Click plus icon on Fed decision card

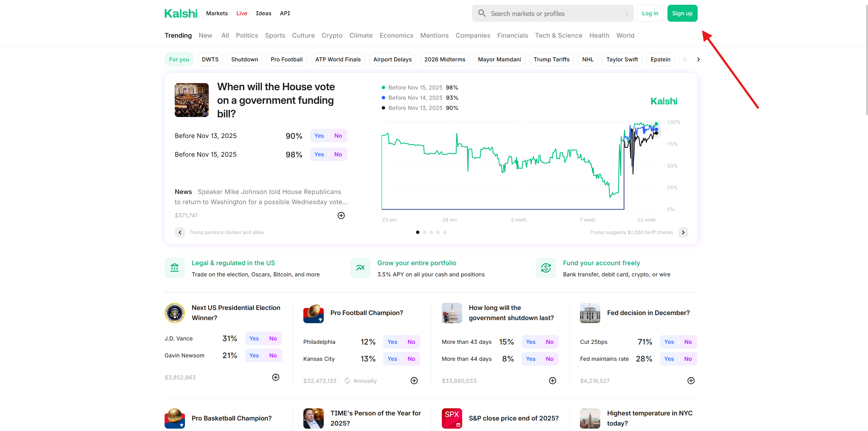(x=691, y=380)
